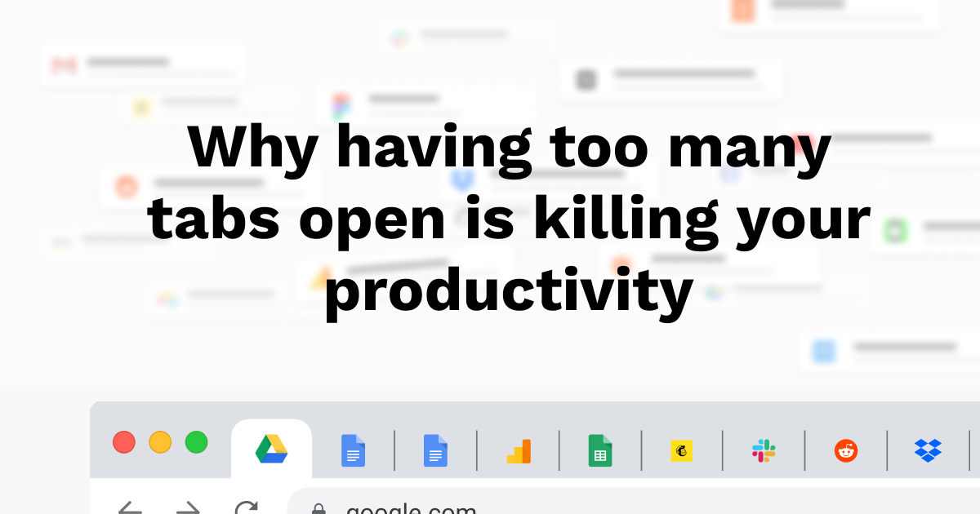Click the yellow minimize traffic light button
The image size is (980, 514).
click(x=160, y=442)
